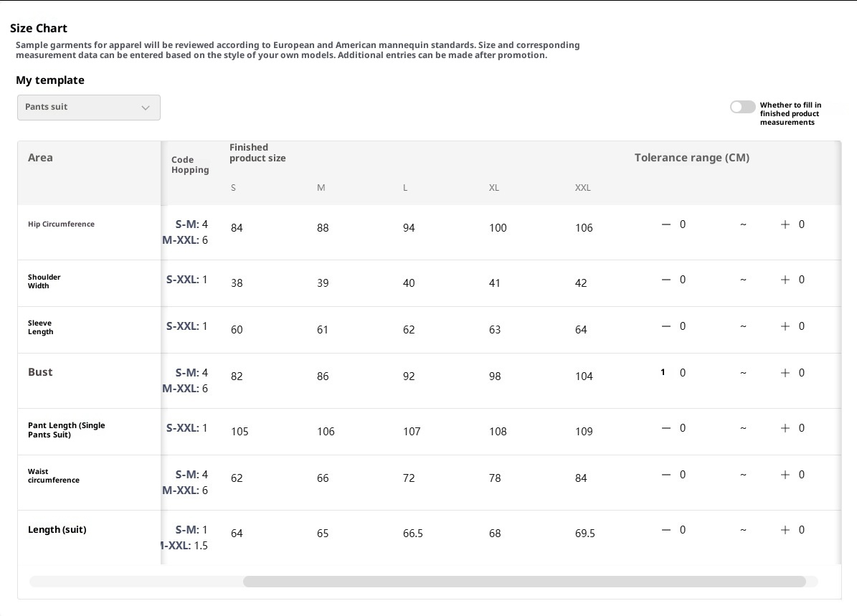
Task: Click the minus icon in Hip Circumference row
Action: click(666, 224)
